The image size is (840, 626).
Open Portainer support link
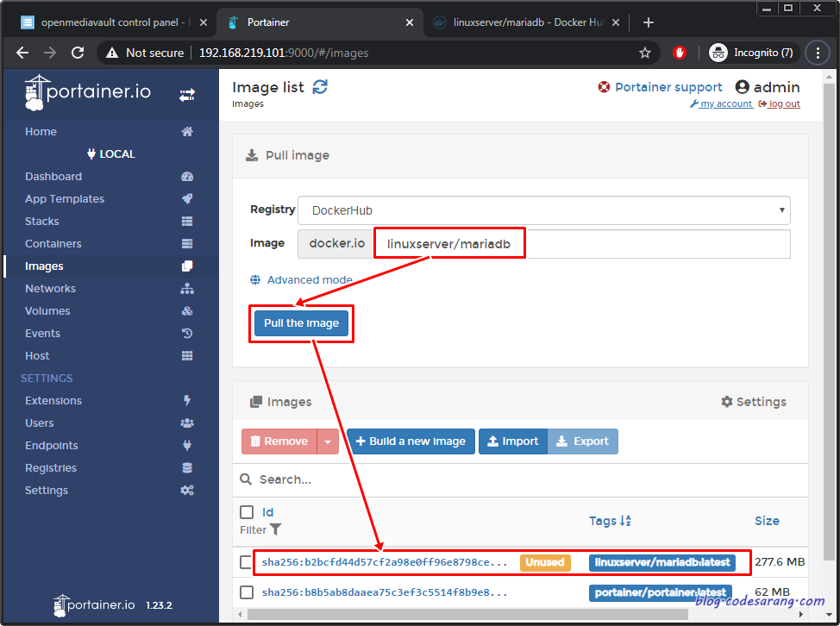click(x=668, y=87)
